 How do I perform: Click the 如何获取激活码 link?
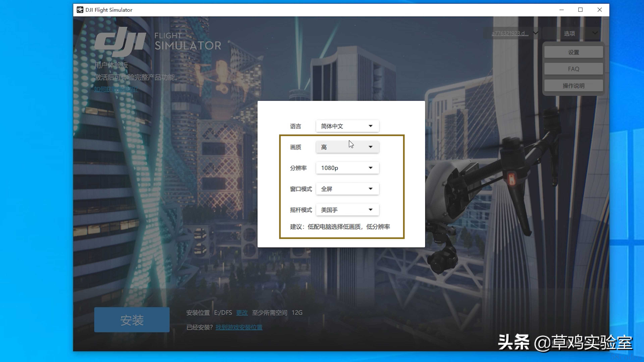pyautogui.click(x=116, y=89)
